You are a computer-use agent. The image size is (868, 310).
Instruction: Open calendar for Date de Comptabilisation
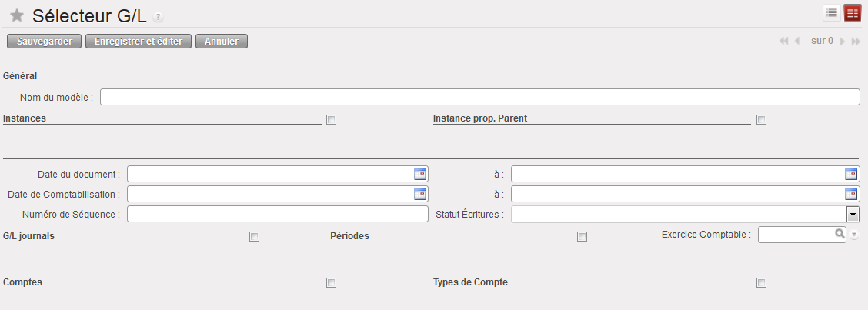420,194
